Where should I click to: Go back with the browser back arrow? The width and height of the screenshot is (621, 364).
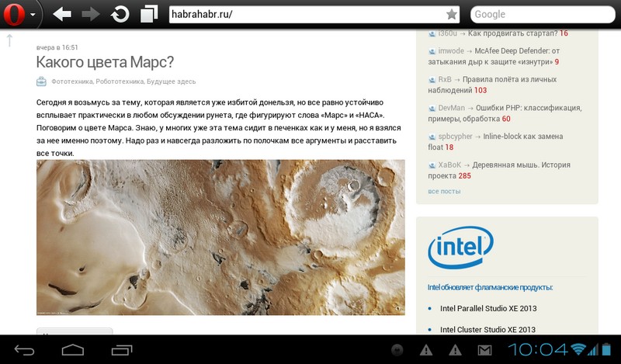[62, 14]
